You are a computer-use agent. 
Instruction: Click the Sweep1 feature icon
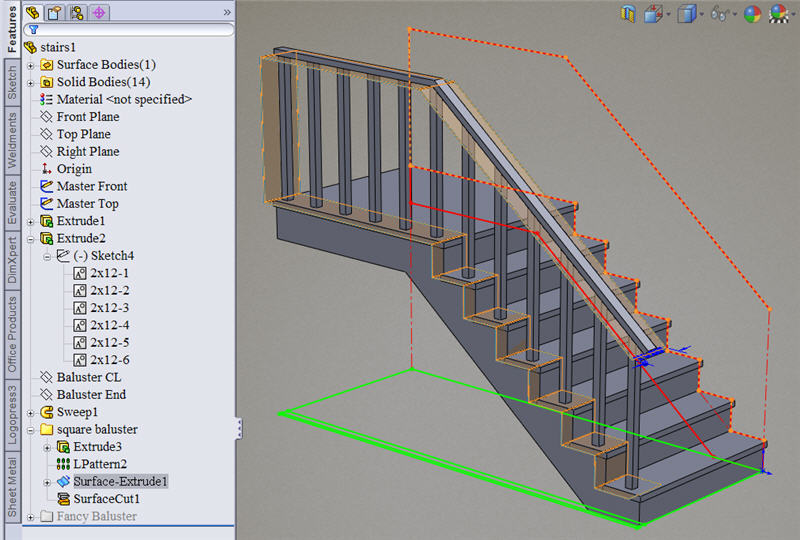pyautogui.click(x=46, y=412)
